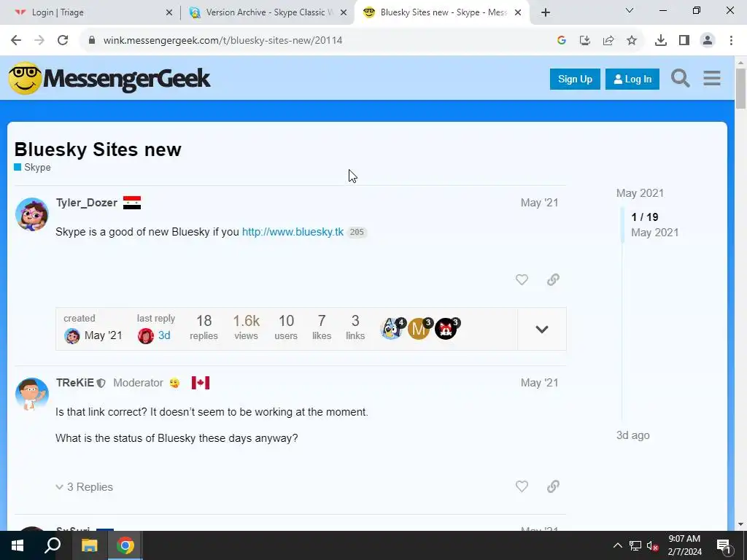Open the Windows Start menu
Viewport: 747px width, 560px height.
(x=18, y=545)
